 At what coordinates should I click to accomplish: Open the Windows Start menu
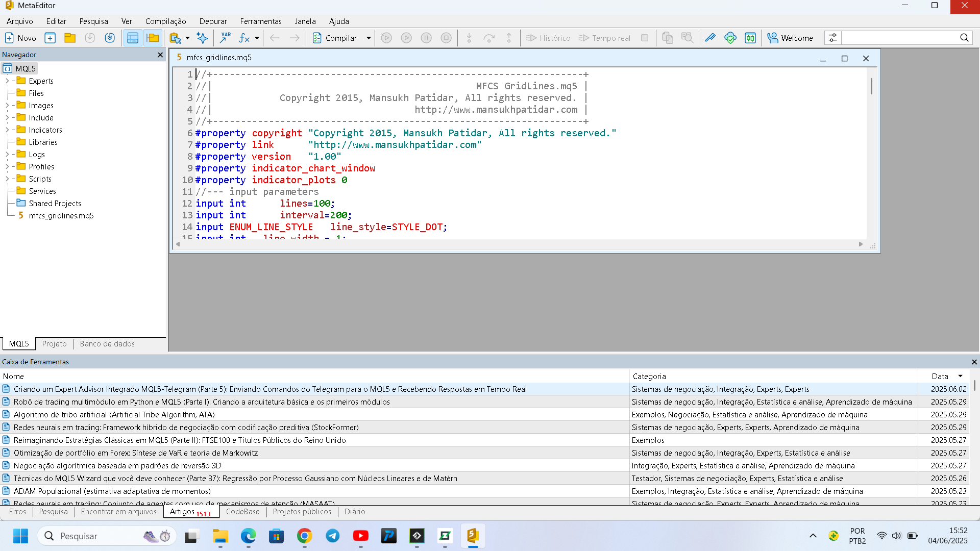click(20, 536)
